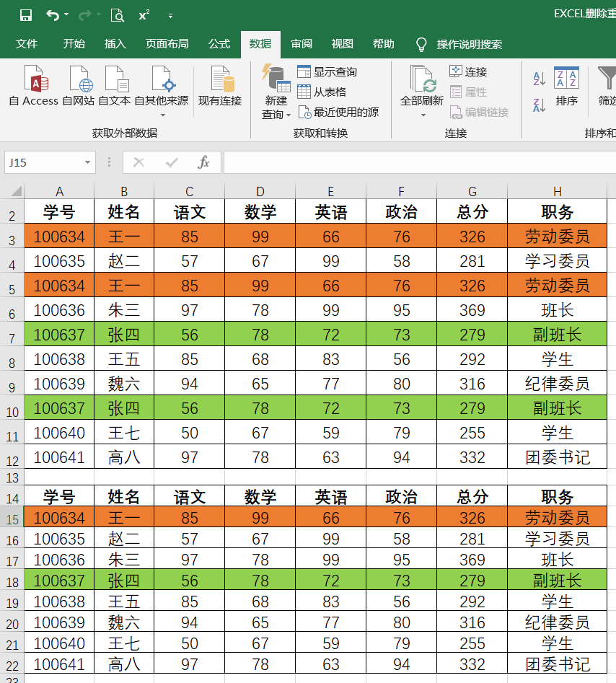This screenshot has height=683, width=616.
Task: Click 纪律委员 cell in row 9
Action: (x=557, y=384)
